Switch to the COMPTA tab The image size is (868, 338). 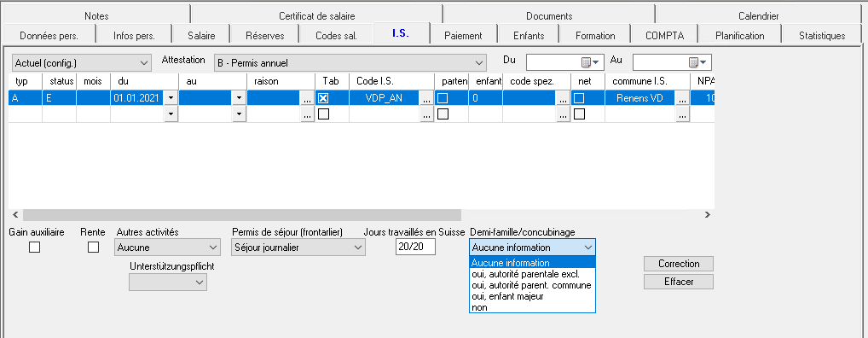[664, 36]
